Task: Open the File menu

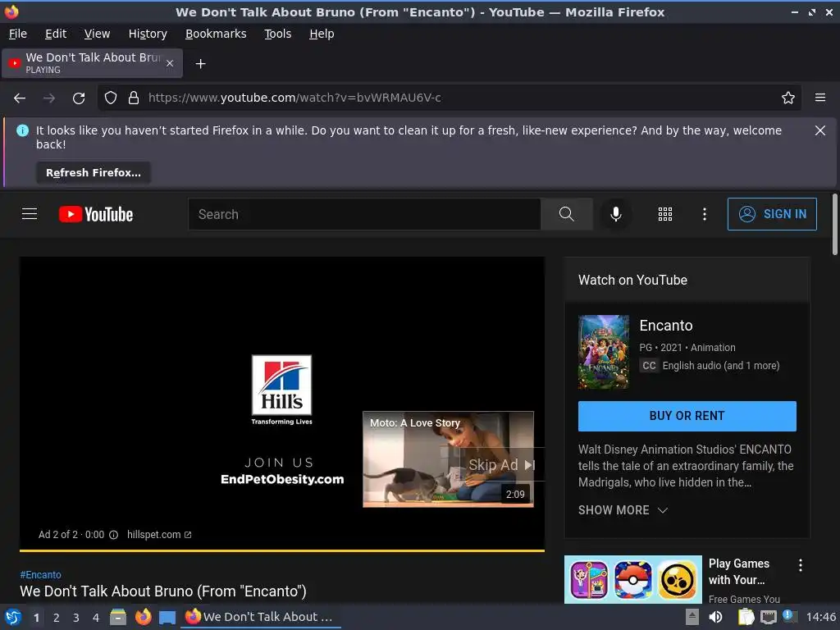Action: [18, 34]
